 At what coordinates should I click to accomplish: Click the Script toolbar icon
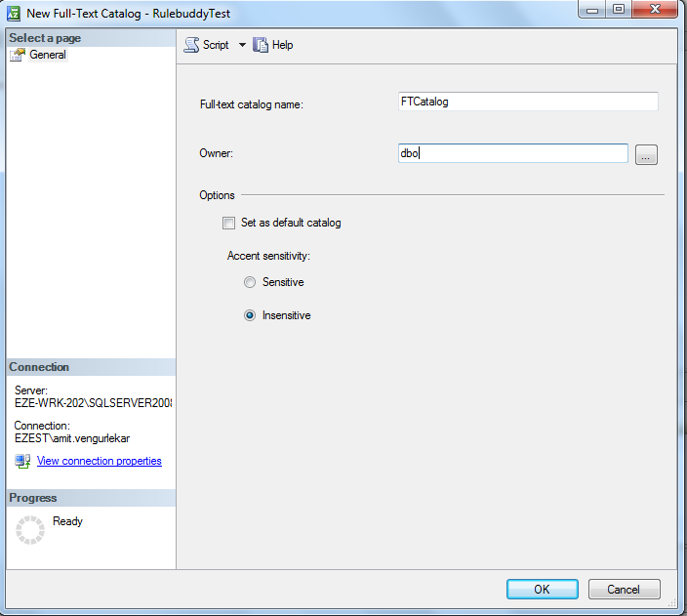point(192,45)
